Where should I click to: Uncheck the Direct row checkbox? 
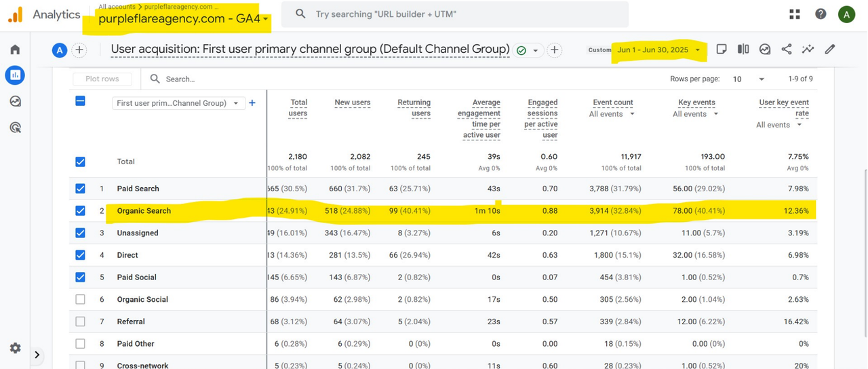[80, 255]
